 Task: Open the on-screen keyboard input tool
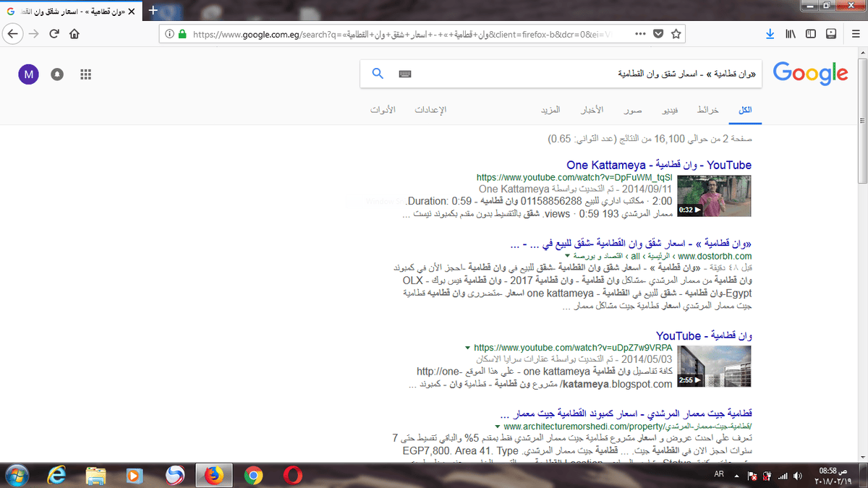[405, 74]
